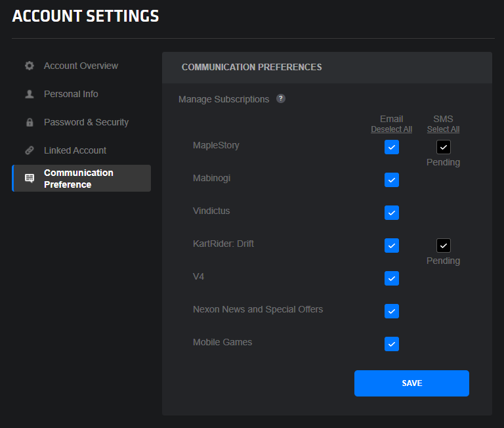Click the SMS column header
Viewport: 504px width, 428px height.
coord(443,119)
